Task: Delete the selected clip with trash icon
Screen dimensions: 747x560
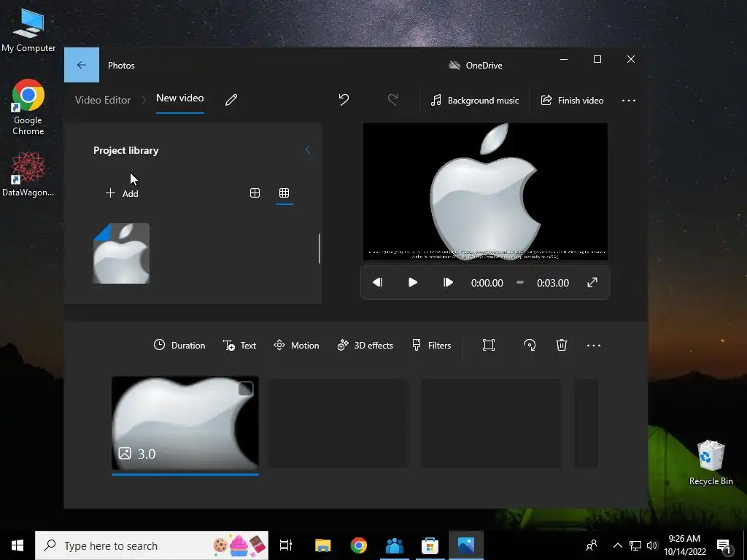Action: 562,345
